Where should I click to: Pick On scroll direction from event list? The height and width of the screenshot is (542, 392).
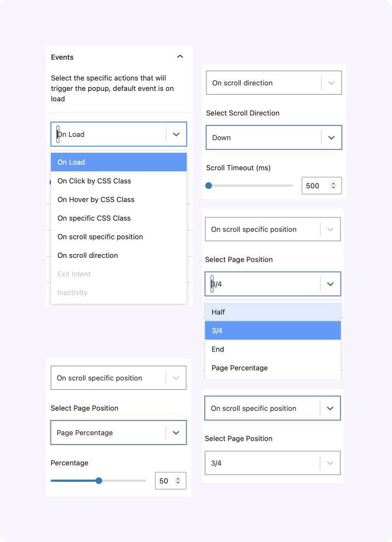point(88,255)
